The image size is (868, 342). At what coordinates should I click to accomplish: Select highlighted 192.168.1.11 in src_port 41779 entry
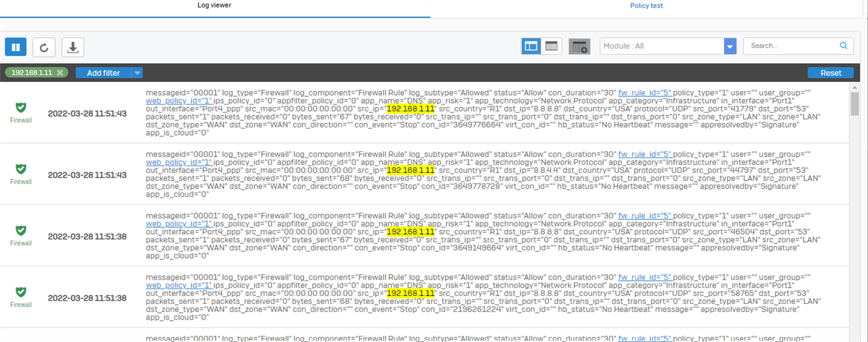pos(410,108)
